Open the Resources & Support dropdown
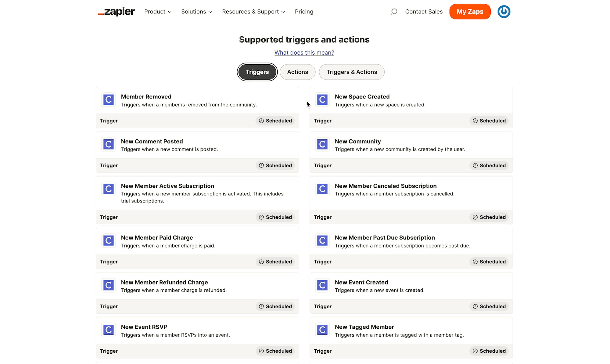 pos(253,12)
